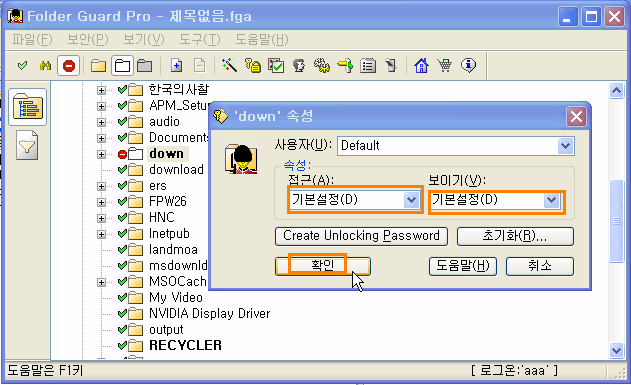This screenshot has height=385, width=631.
Task: Click the empty outline folder toolbar icon
Action: click(x=122, y=66)
